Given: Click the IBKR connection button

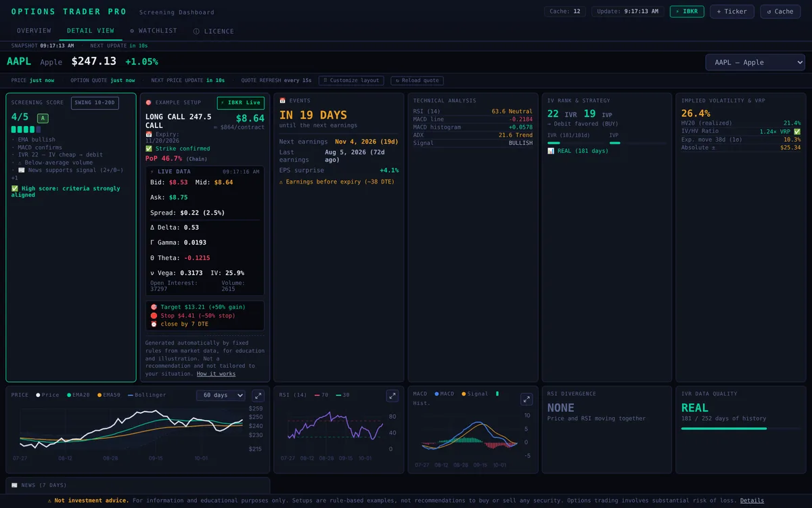Looking at the screenshot, I should pyautogui.click(x=687, y=12).
